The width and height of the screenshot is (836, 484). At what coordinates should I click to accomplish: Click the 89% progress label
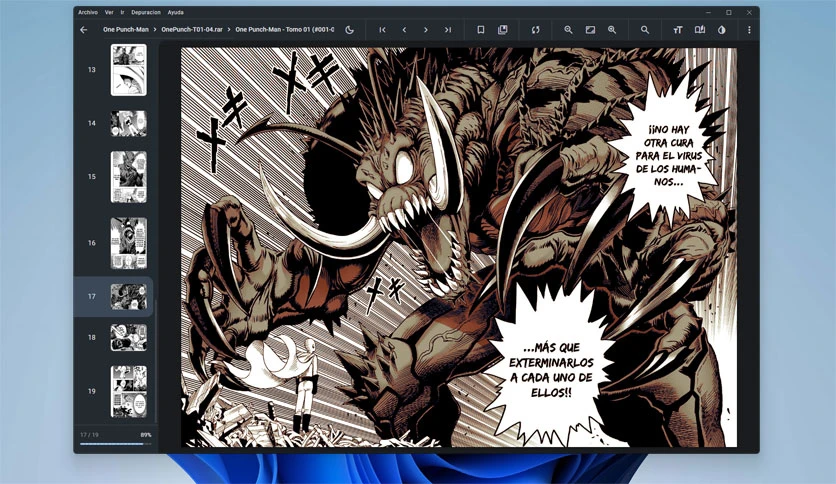[x=146, y=435]
